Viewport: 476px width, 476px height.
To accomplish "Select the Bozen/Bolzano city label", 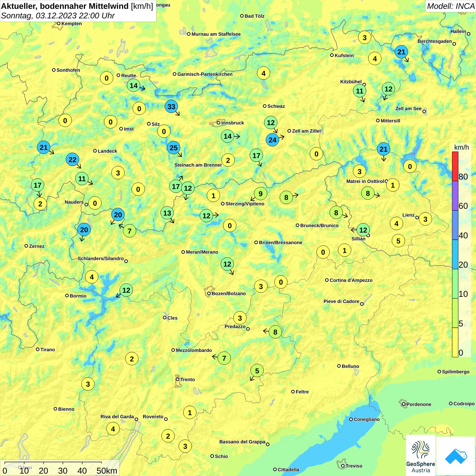I will tap(228, 293).
